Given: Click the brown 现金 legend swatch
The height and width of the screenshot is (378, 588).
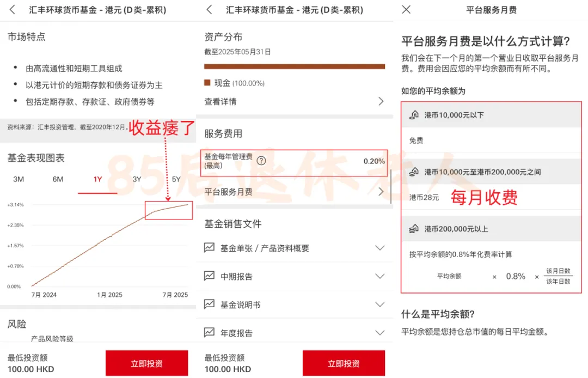Looking at the screenshot, I should coord(207,82).
